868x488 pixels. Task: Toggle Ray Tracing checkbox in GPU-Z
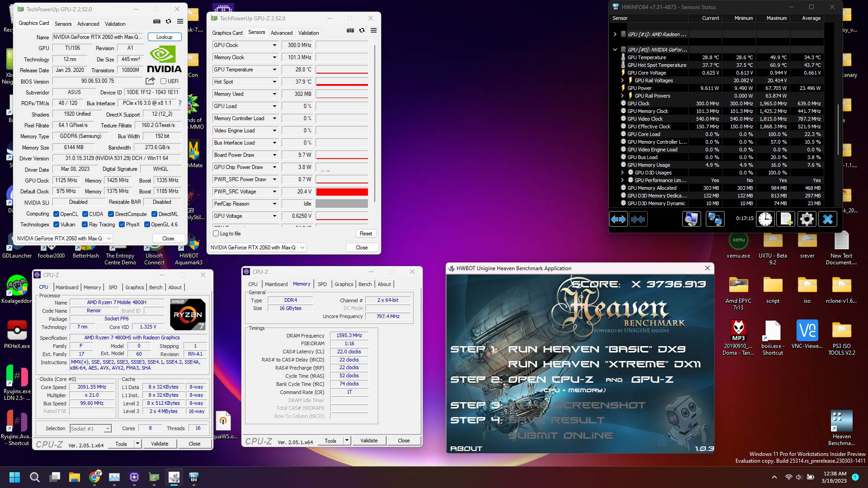tap(85, 225)
